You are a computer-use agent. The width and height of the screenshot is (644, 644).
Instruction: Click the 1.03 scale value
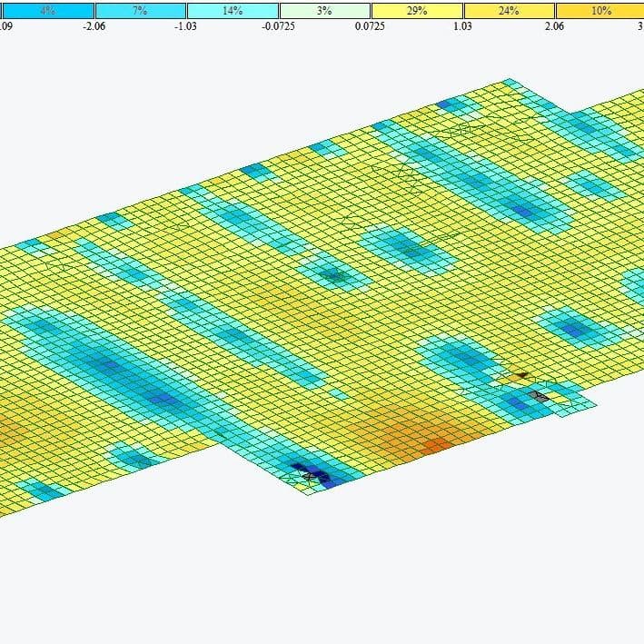tap(462, 26)
